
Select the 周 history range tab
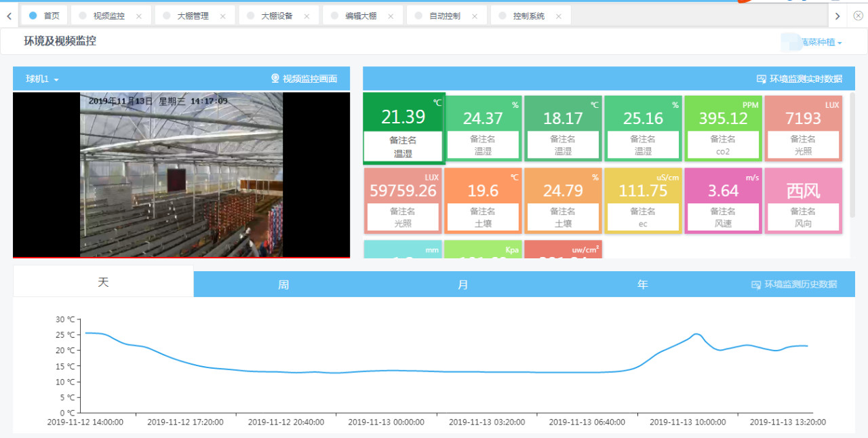click(283, 285)
